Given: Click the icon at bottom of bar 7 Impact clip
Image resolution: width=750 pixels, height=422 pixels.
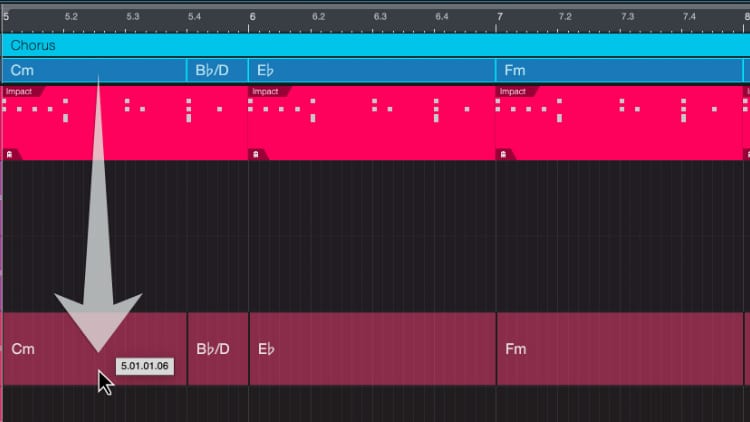Looking at the screenshot, I should click(503, 154).
